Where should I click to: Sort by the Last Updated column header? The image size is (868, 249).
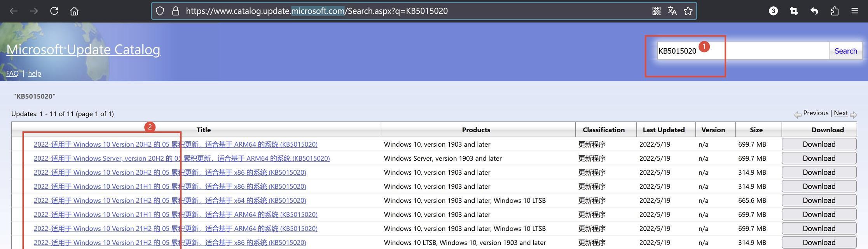(x=664, y=130)
